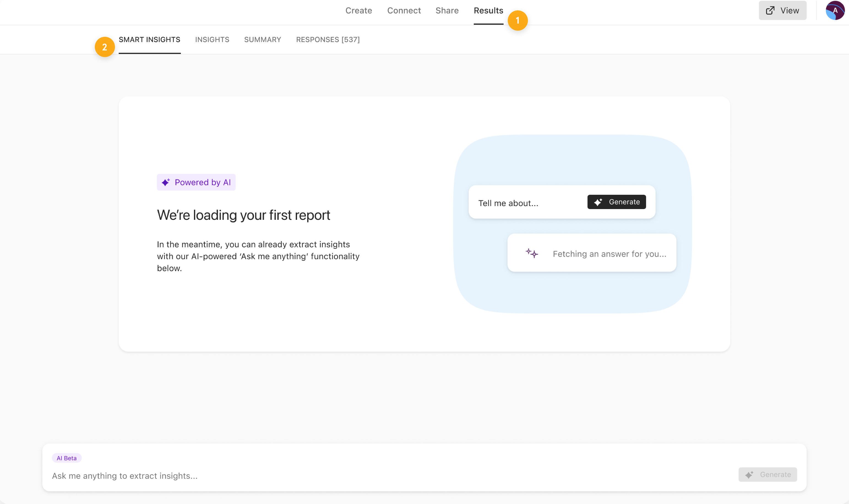Click the sparkles icon beside Fetching an answer
This screenshot has width=849, height=504.
532,253
